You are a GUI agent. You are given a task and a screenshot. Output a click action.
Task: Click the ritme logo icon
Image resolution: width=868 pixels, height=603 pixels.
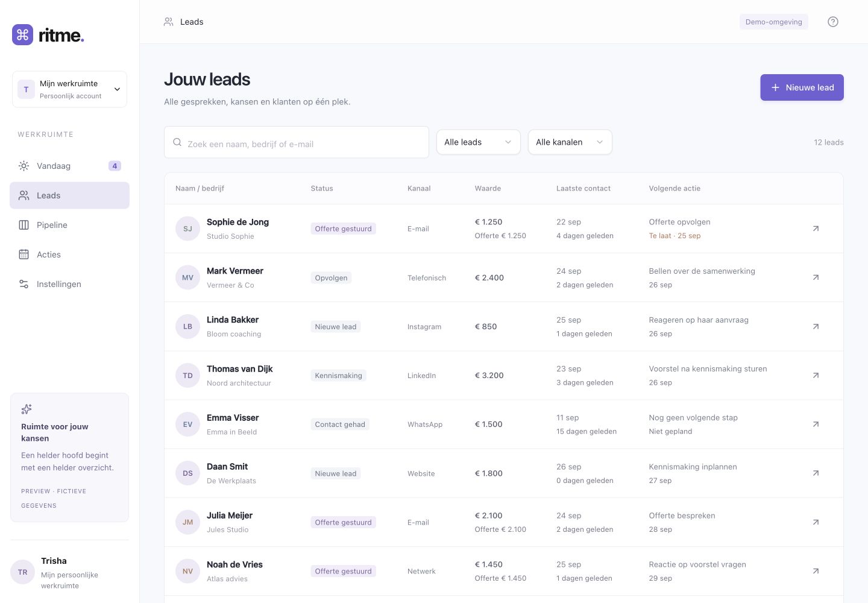(23, 35)
